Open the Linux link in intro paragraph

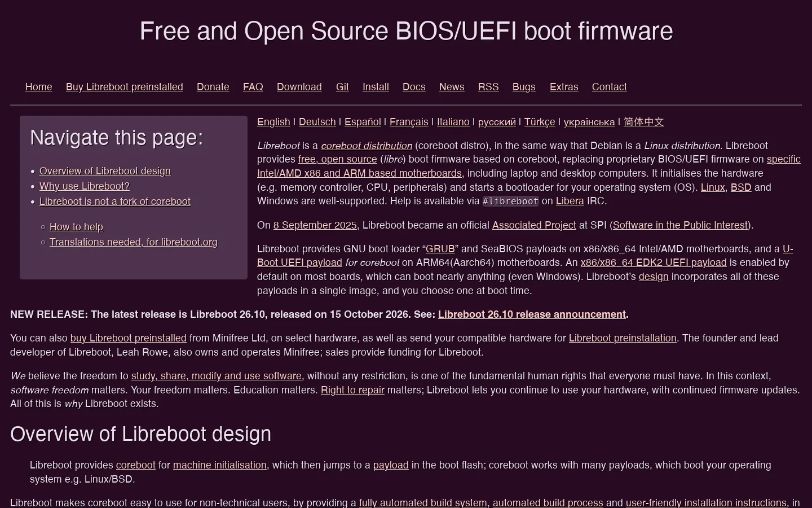pyautogui.click(x=713, y=187)
